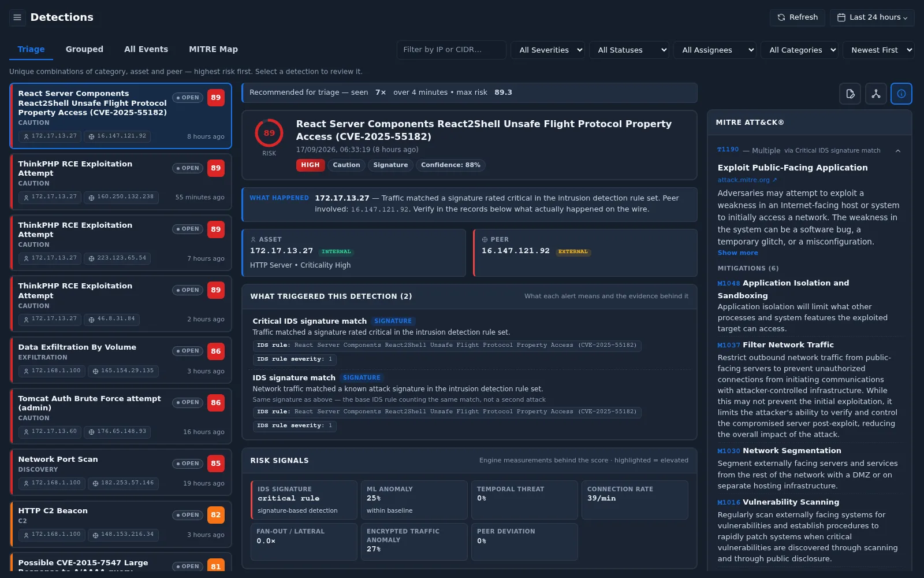Click the Refresh button

(x=797, y=17)
